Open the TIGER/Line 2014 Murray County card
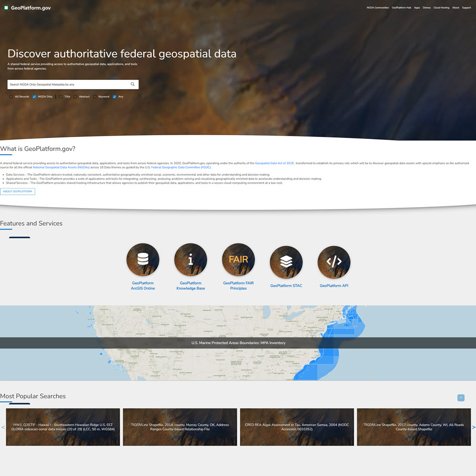 click(x=180, y=427)
